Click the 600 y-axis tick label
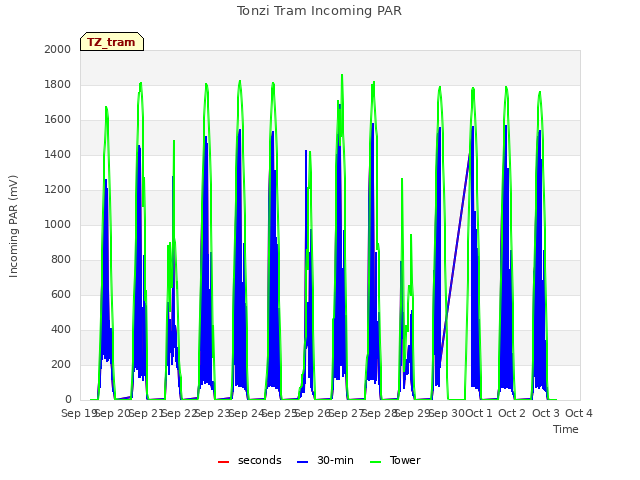Image resolution: width=640 pixels, height=480 pixels. 61,294
